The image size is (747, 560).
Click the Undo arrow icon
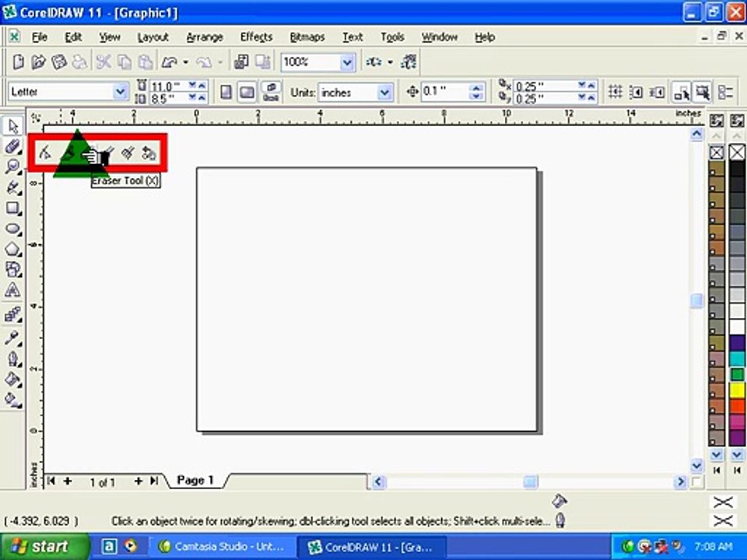point(170,62)
